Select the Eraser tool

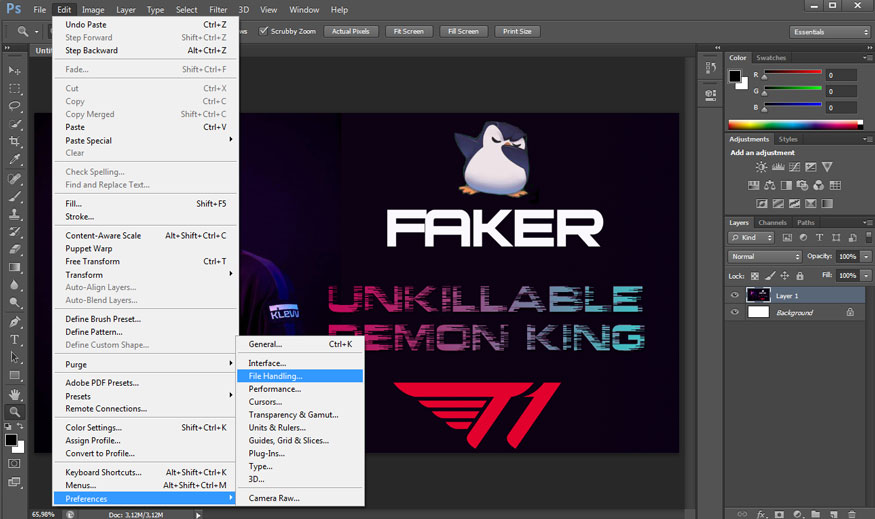click(x=15, y=249)
